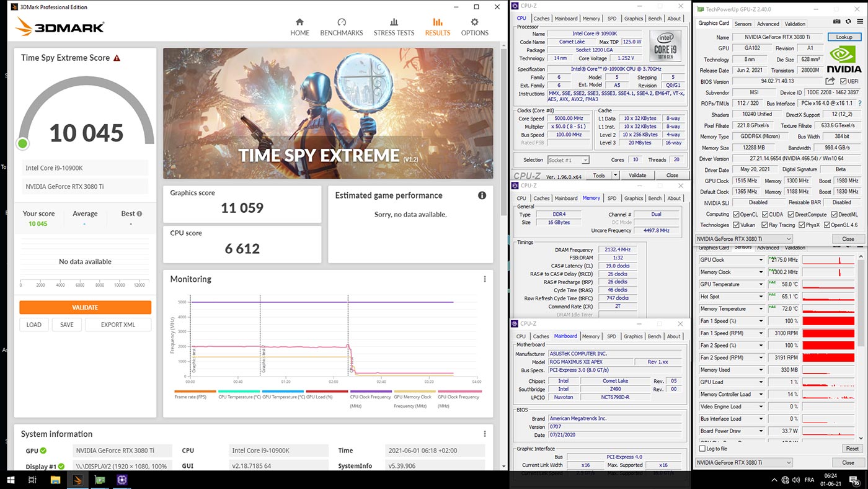This screenshot has width=868, height=489.
Task: Click the Lookup button in GPU-Z
Action: tap(844, 37)
